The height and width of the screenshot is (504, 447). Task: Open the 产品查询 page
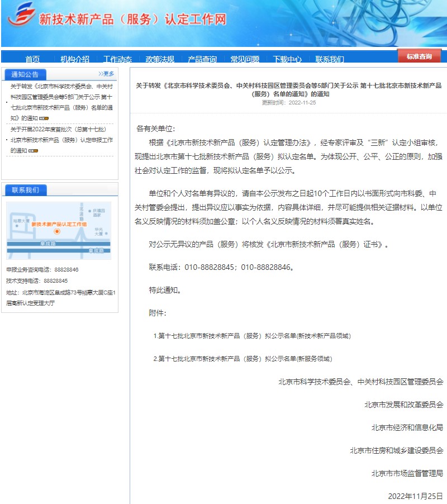point(202,59)
